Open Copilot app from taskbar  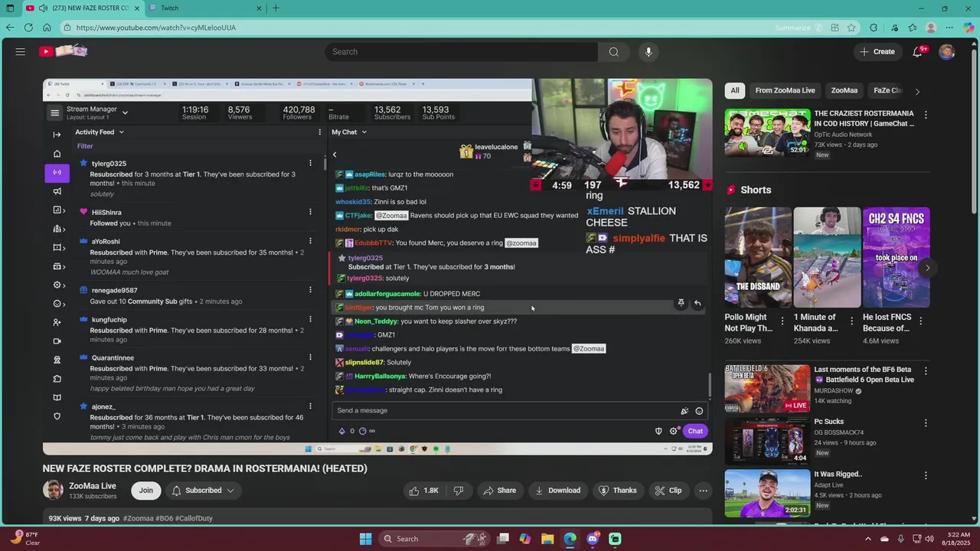(525, 539)
